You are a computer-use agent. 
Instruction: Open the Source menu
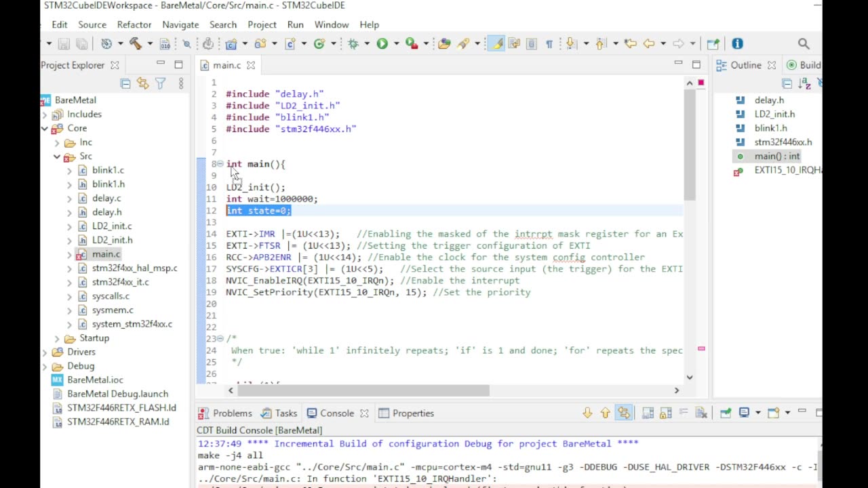coord(92,24)
